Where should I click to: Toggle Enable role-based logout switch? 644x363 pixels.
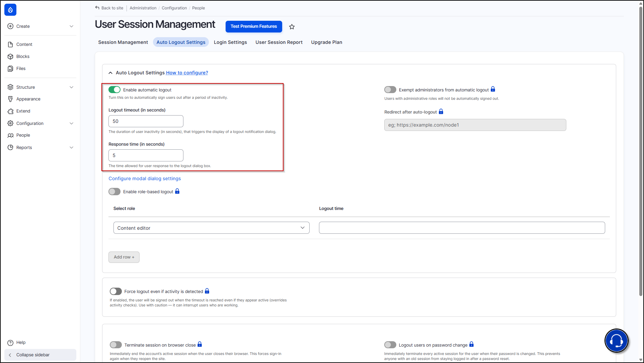(x=114, y=192)
